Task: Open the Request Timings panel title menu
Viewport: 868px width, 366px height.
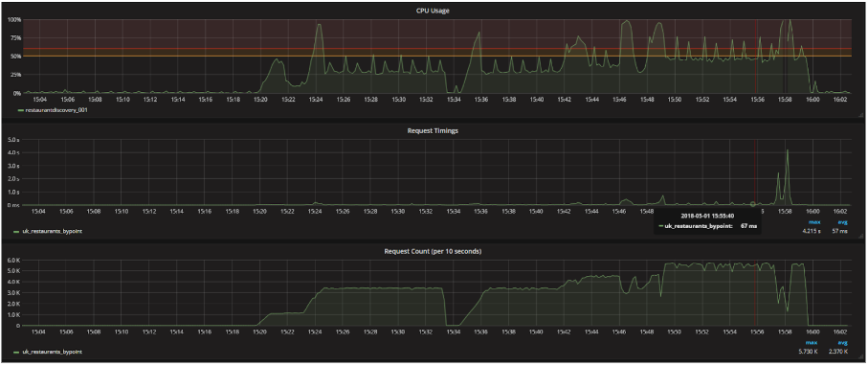Action: click(433, 131)
